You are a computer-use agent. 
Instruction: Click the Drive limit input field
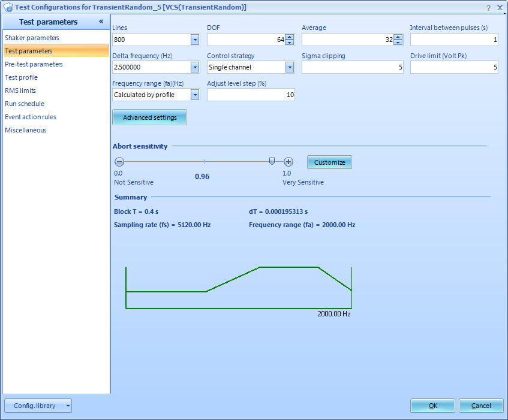pos(454,67)
